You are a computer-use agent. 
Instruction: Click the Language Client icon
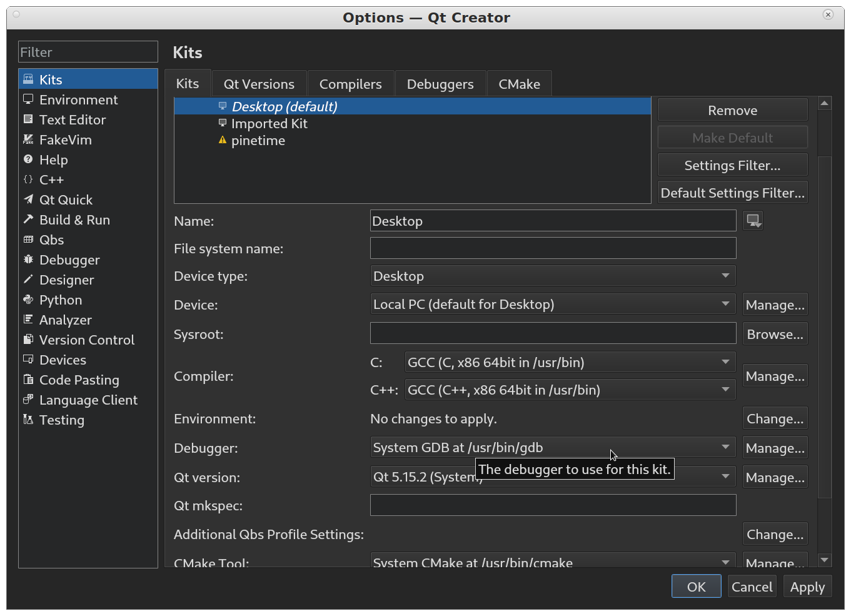click(x=28, y=399)
